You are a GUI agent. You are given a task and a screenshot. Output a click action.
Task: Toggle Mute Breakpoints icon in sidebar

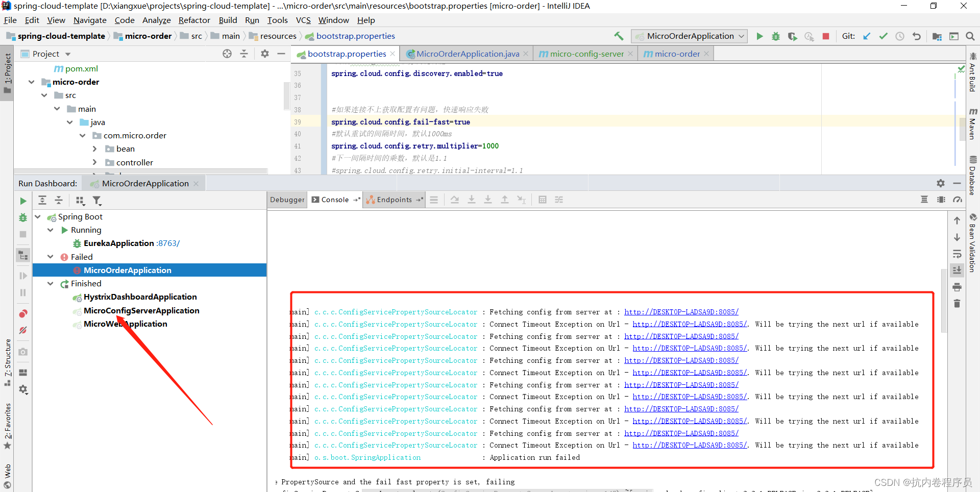pyautogui.click(x=23, y=330)
